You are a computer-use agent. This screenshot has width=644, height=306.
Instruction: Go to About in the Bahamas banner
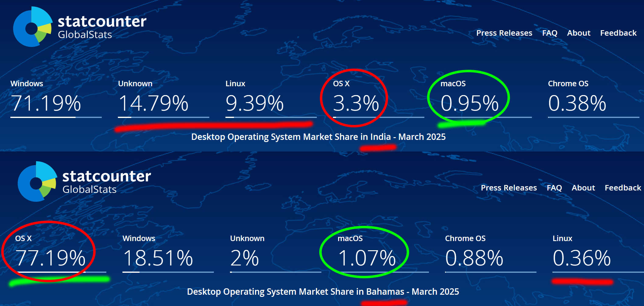click(x=583, y=188)
